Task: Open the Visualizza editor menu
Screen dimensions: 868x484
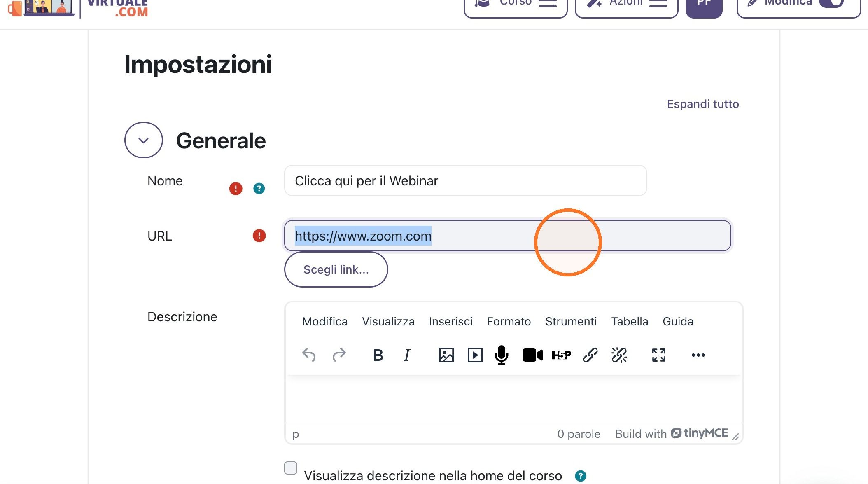Action: click(388, 321)
